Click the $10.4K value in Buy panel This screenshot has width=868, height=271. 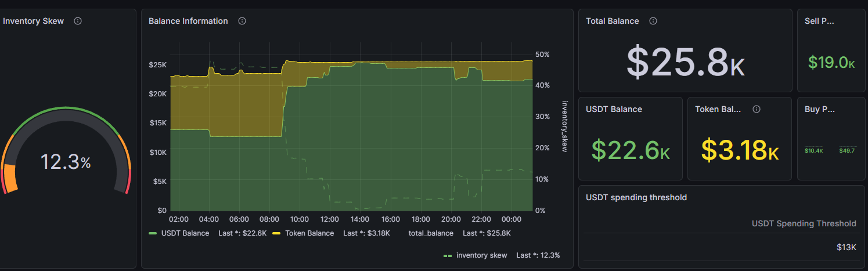pos(813,151)
